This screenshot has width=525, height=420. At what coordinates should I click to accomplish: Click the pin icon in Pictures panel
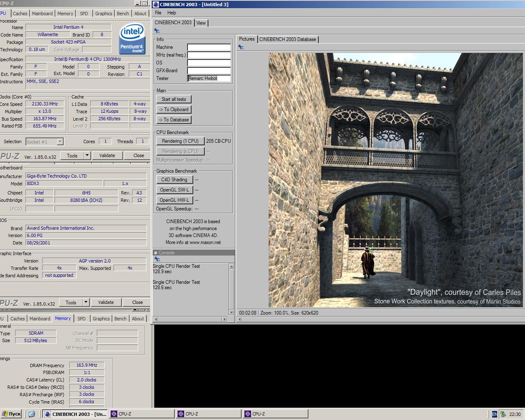pos(241,47)
